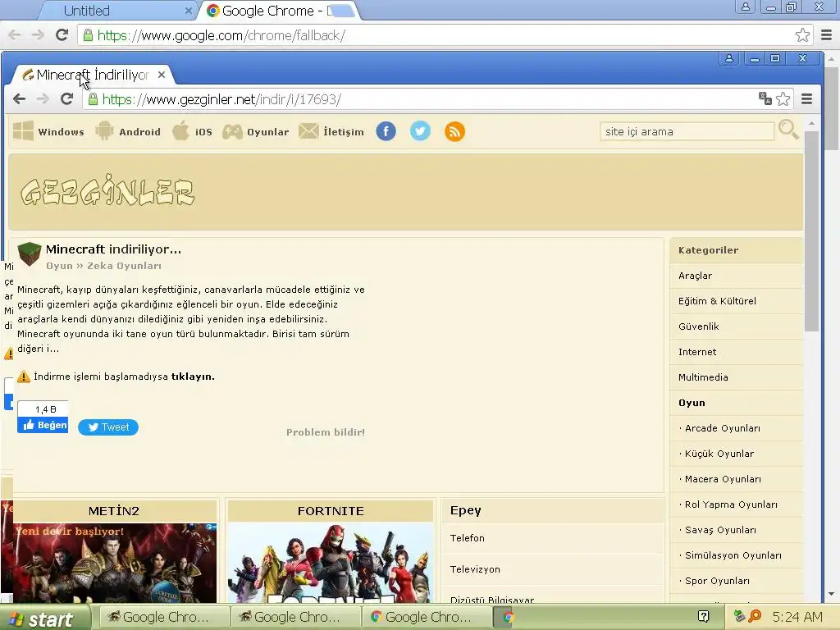Open the Internet category
This screenshot has width=840, height=630.
click(697, 352)
